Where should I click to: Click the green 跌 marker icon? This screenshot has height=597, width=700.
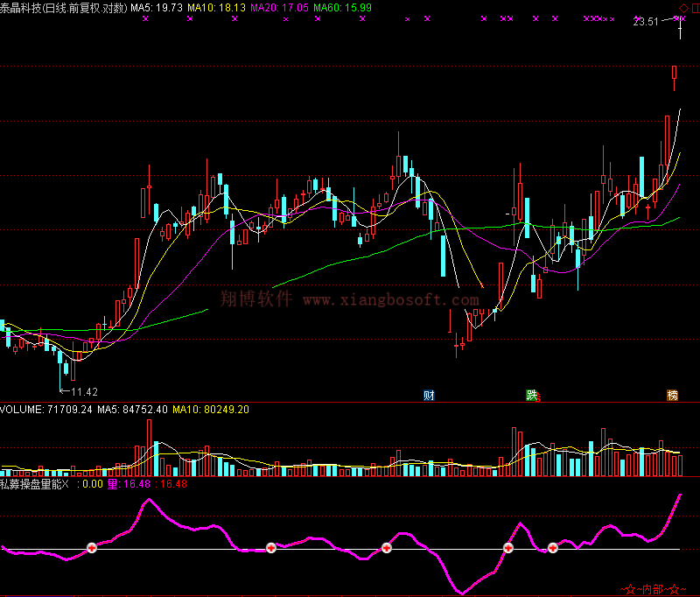tap(531, 395)
